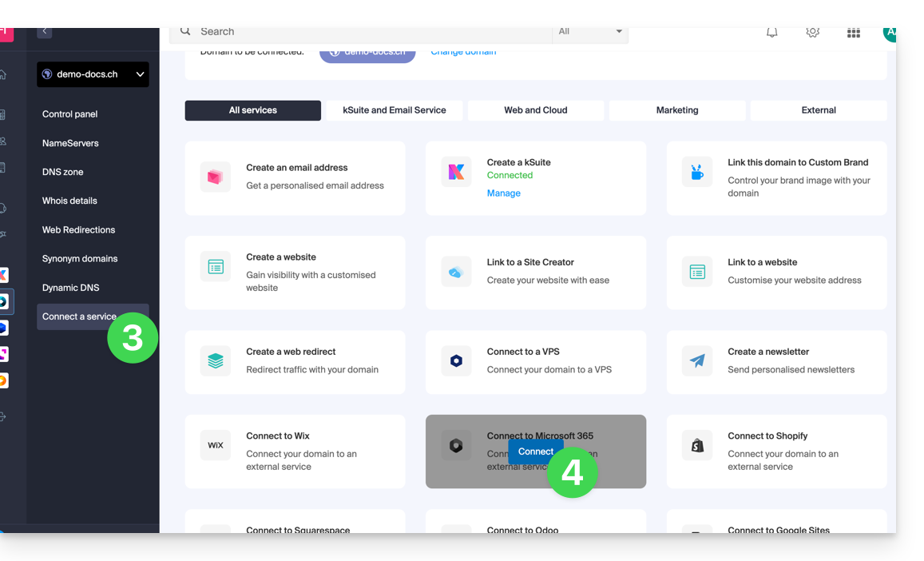Click the Site Creator cloud icon
This screenshot has height=561, width=924.
coord(456,272)
